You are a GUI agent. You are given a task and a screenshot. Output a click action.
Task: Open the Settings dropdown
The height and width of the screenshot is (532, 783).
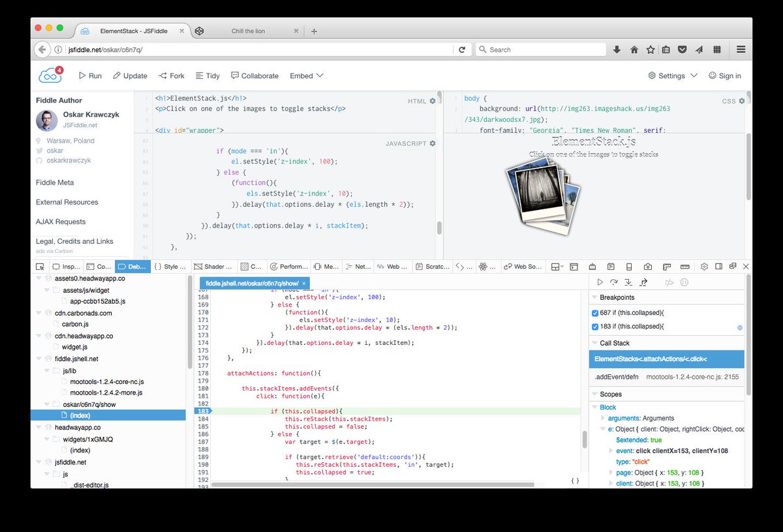673,76
